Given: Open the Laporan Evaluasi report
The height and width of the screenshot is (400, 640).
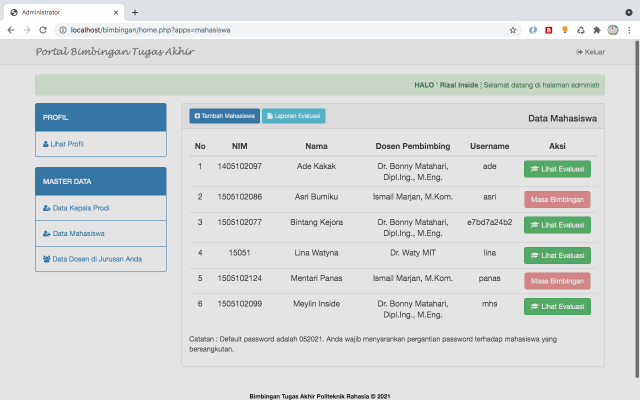Looking at the screenshot, I should click(293, 116).
